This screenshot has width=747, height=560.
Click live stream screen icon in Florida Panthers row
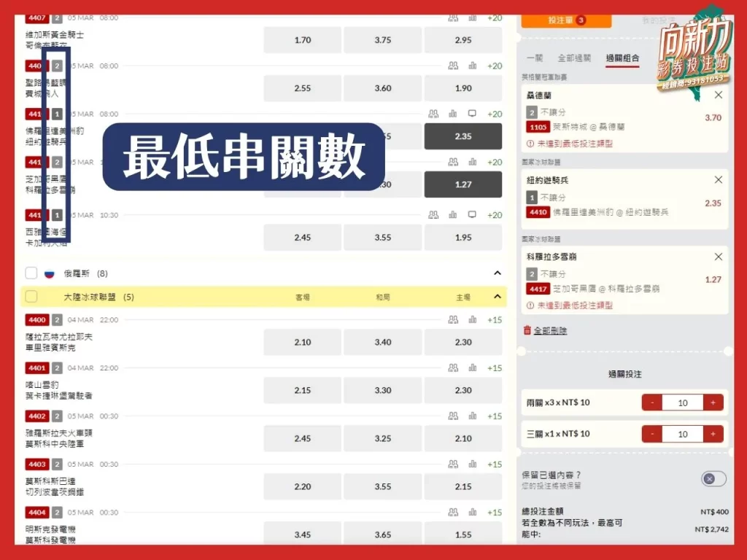(x=472, y=114)
